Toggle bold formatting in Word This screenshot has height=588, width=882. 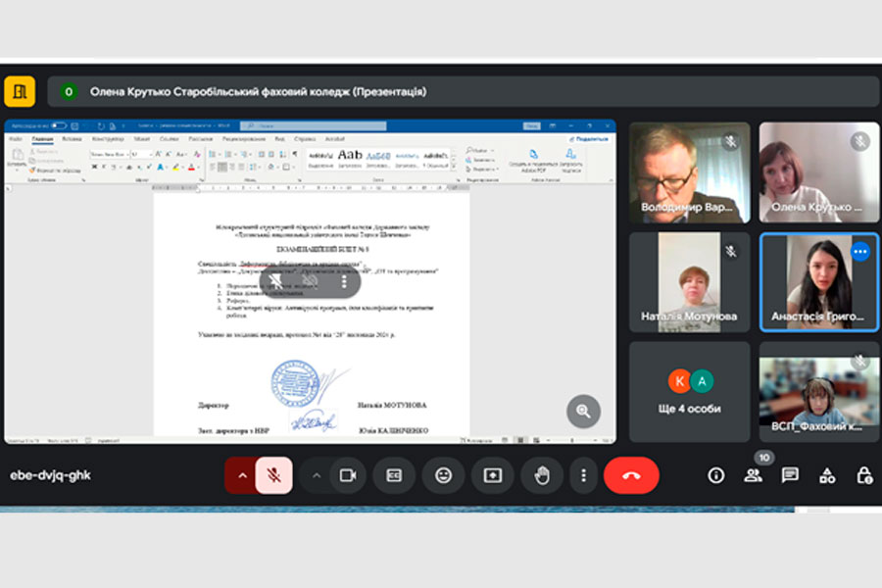[x=94, y=168]
